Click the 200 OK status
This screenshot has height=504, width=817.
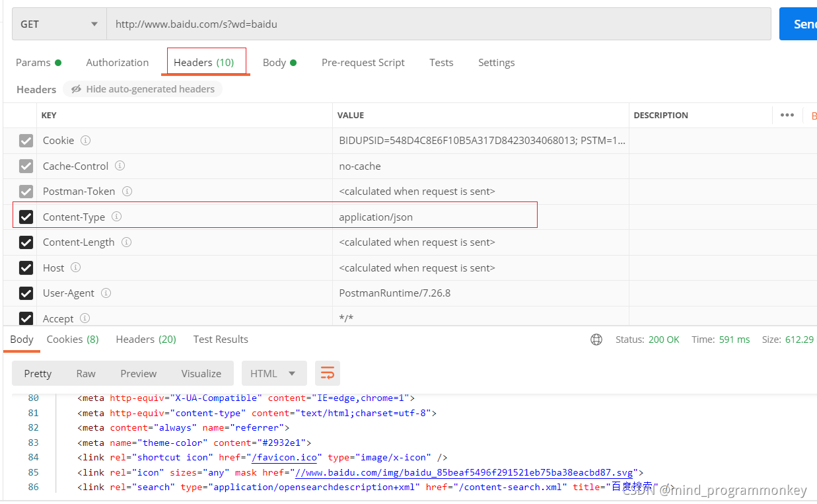[x=664, y=340]
